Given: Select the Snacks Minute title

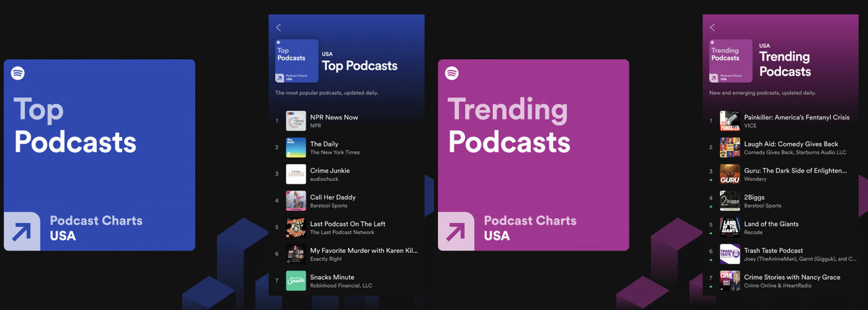Looking at the screenshot, I should click(x=332, y=277).
